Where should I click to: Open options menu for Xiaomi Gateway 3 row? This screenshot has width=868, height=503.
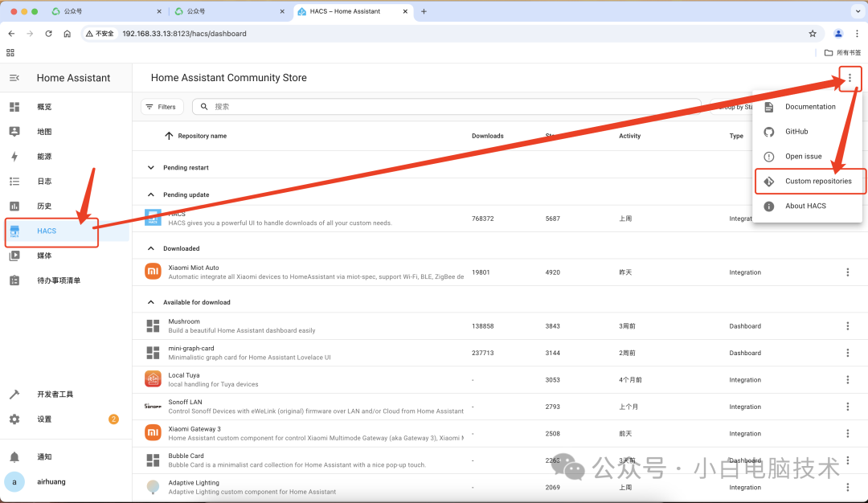pyautogui.click(x=848, y=433)
